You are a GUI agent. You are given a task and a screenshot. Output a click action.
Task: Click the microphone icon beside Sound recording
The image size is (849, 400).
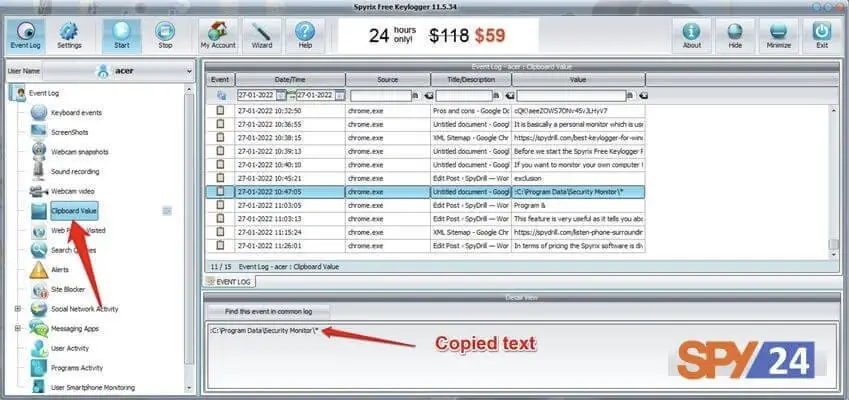(39, 171)
